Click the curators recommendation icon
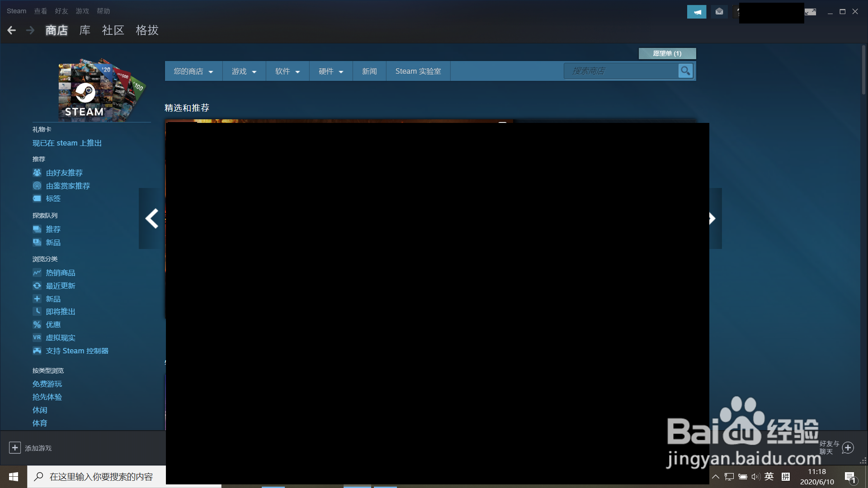The image size is (868, 488). tap(37, 186)
